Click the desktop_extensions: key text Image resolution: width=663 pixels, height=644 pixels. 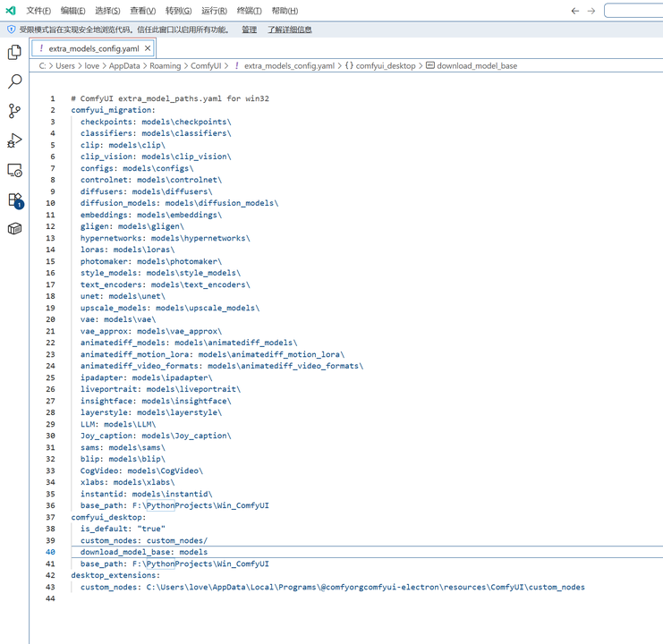115,575
